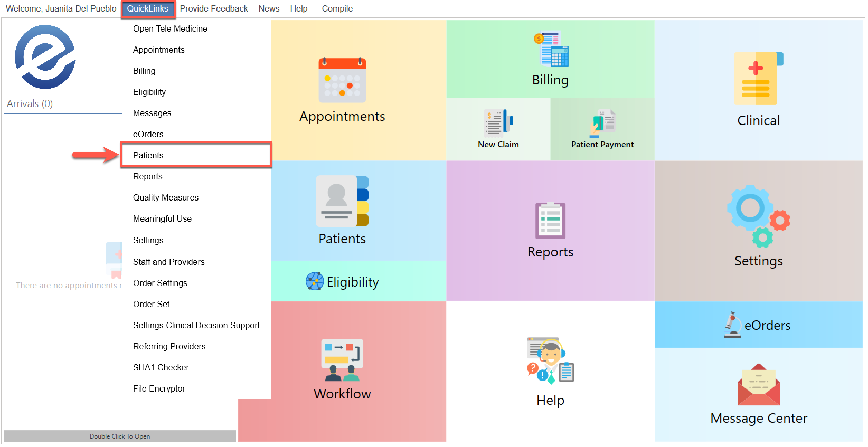Open the Provide Feedback menu
868x447 pixels.
(x=214, y=9)
